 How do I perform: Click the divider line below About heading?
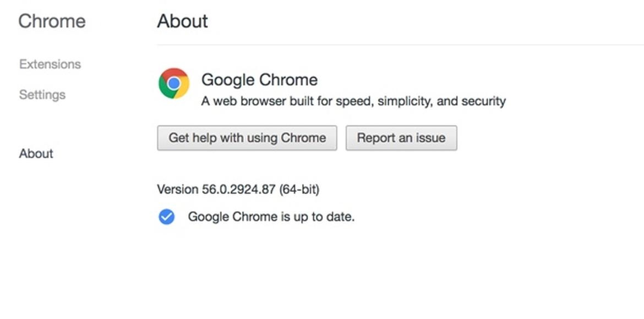pyautogui.click(x=400, y=45)
